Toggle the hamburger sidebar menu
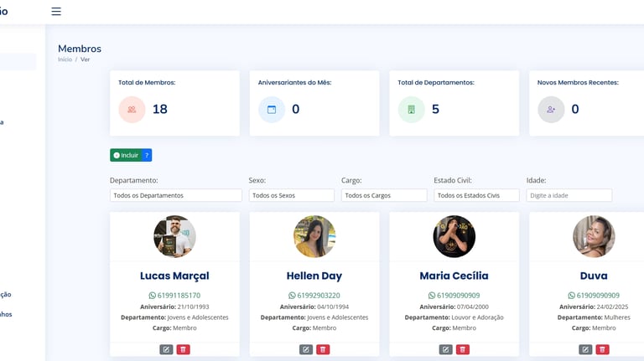The height and width of the screenshot is (361, 644). tap(56, 12)
